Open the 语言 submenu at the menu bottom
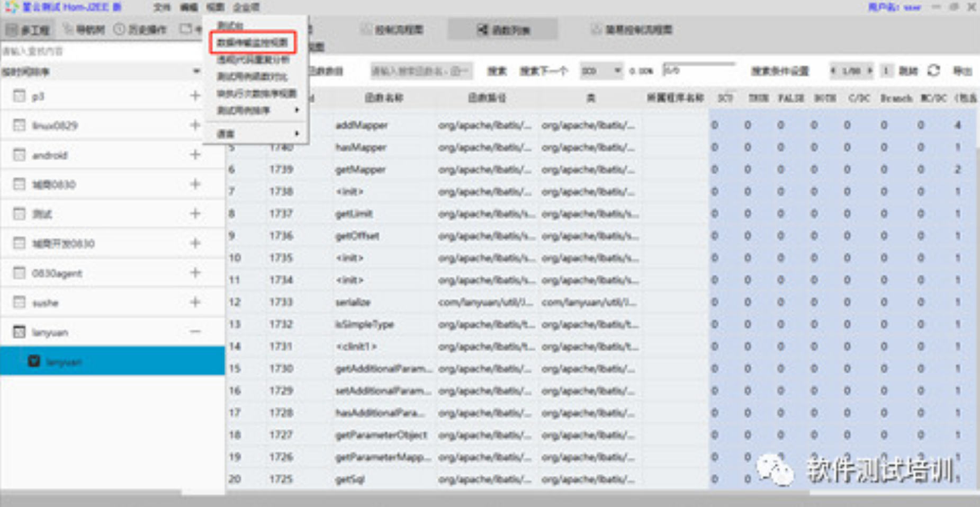Image resolution: width=980 pixels, height=507 pixels. tap(257, 134)
